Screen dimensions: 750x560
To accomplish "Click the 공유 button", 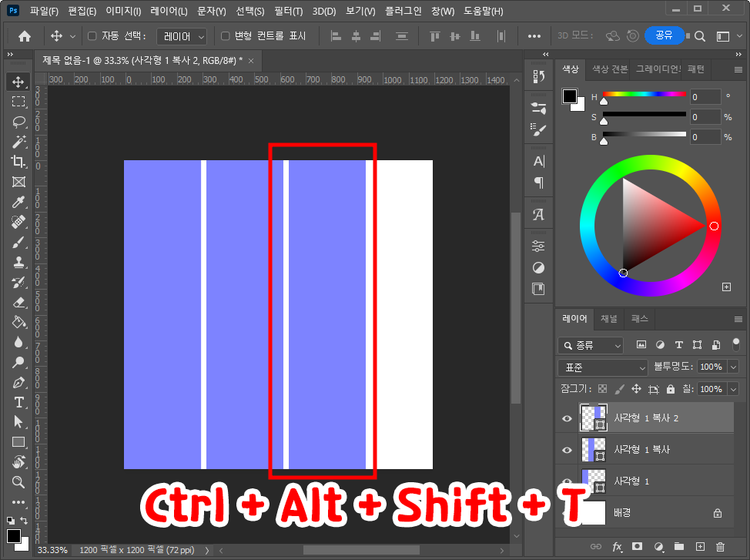I will click(x=665, y=35).
